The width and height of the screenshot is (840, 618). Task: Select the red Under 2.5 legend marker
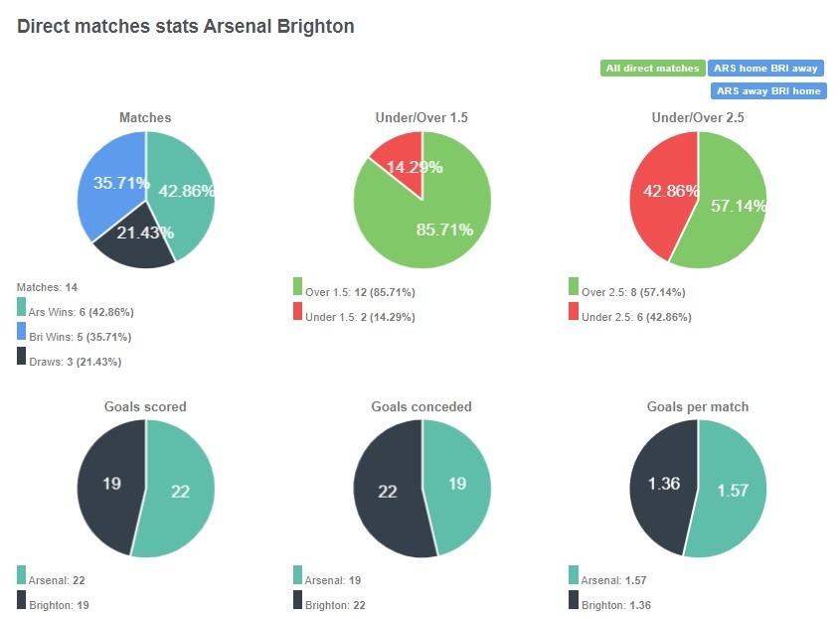572,315
